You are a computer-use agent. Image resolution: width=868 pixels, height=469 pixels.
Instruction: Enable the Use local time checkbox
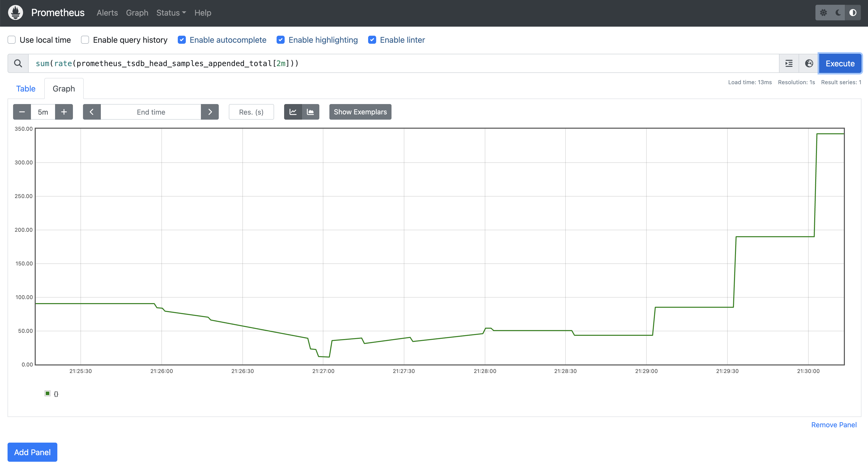tap(12, 40)
